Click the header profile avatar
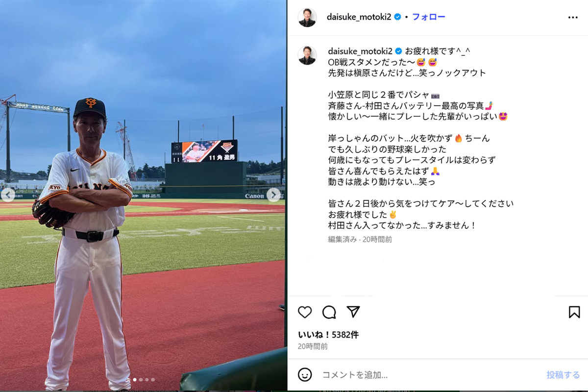The image size is (588, 392). click(307, 17)
